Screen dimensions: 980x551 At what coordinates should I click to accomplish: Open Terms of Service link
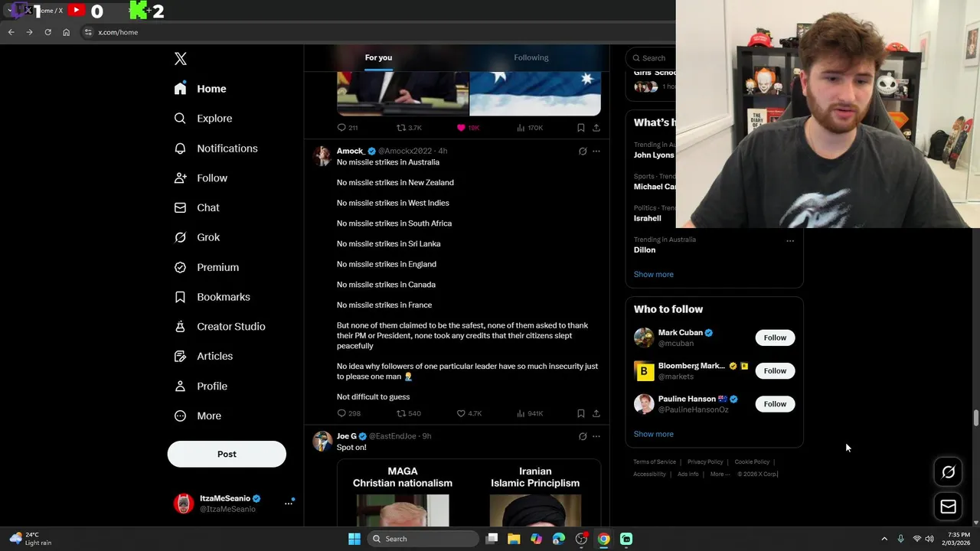point(655,462)
